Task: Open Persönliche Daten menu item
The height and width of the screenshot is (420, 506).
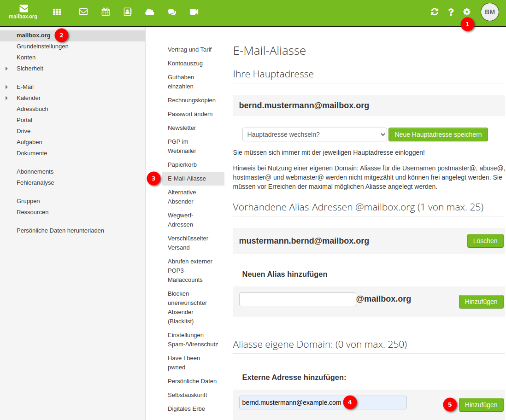Action: [192, 381]
